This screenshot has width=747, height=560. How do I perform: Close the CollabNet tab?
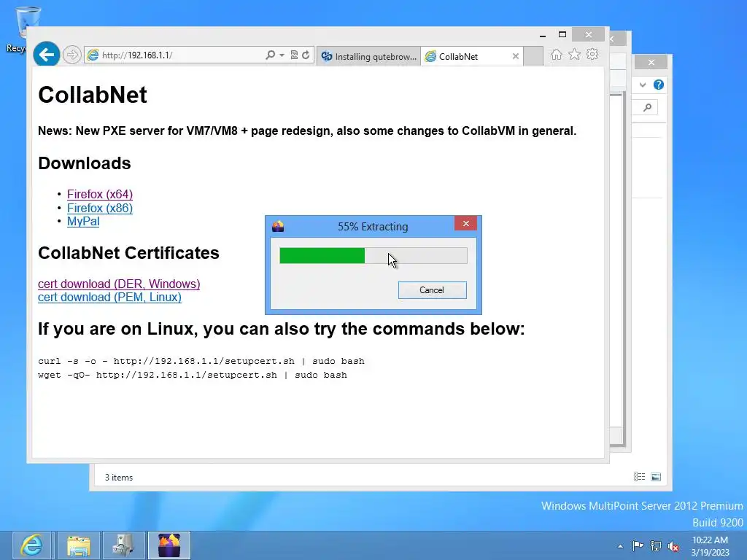(516, 56)
